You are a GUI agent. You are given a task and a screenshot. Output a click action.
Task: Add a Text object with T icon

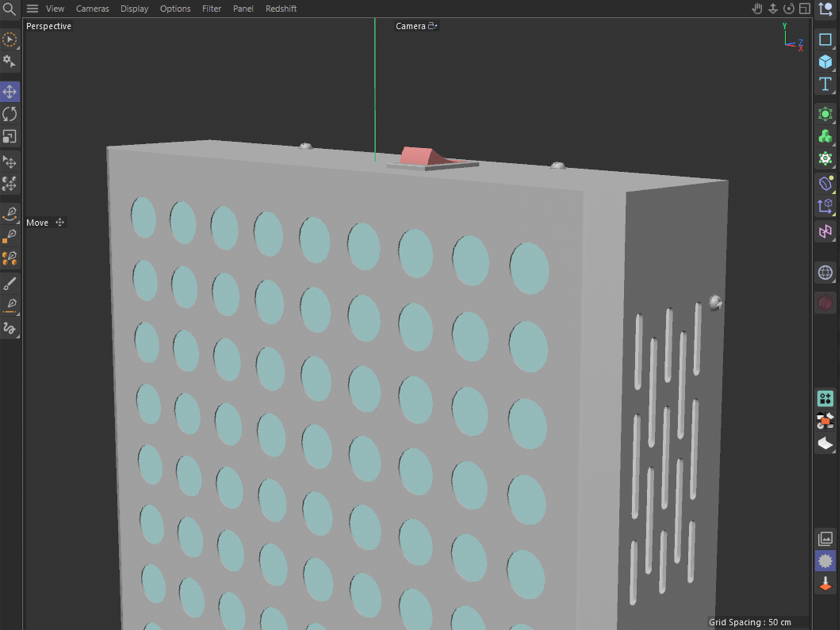pos(825,84)
